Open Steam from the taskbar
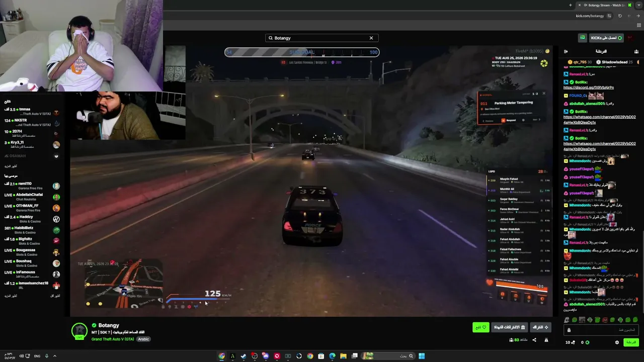Image resolution: width=644 pixels, height=362 pixels. [244, 356]
